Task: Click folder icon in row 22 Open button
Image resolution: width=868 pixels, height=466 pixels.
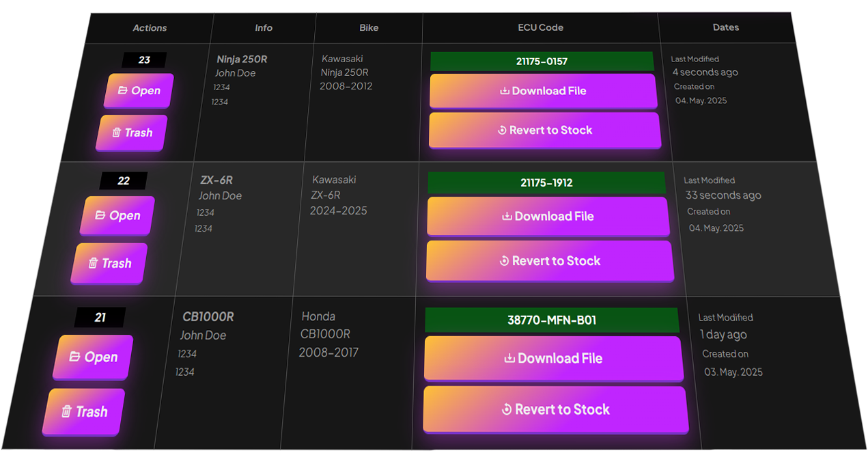Action: click(100, 215)
